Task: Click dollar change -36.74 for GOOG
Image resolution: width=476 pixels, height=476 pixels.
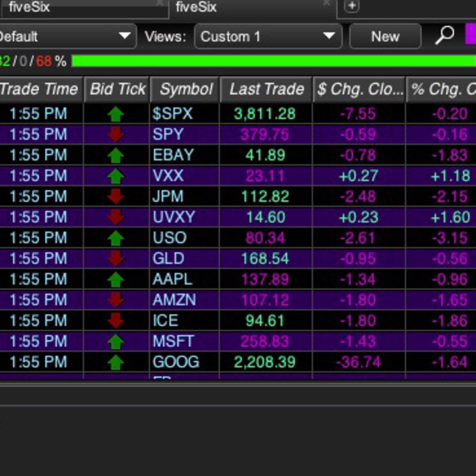Action: coord(358,362)
